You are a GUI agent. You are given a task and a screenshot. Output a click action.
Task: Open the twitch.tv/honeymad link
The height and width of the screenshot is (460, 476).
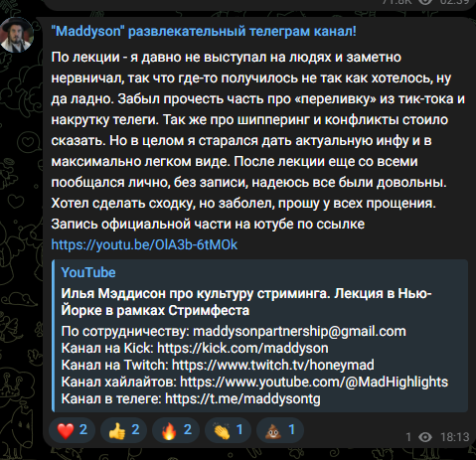click(273, 365)
